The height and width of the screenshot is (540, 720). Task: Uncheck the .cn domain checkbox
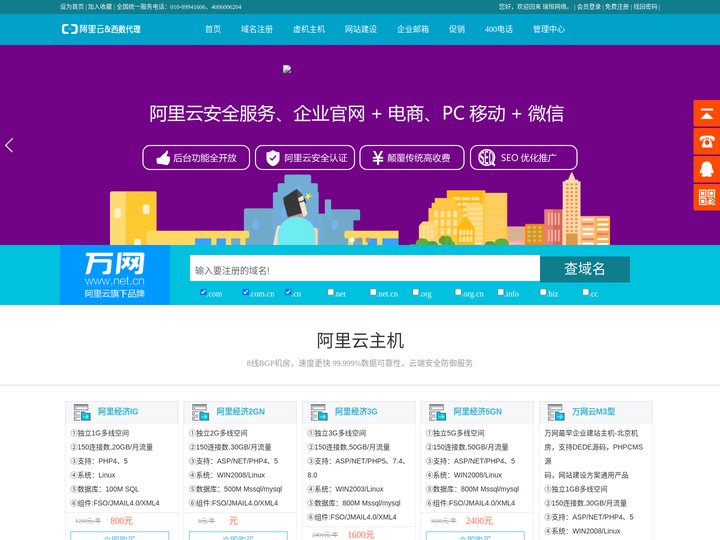288,292
